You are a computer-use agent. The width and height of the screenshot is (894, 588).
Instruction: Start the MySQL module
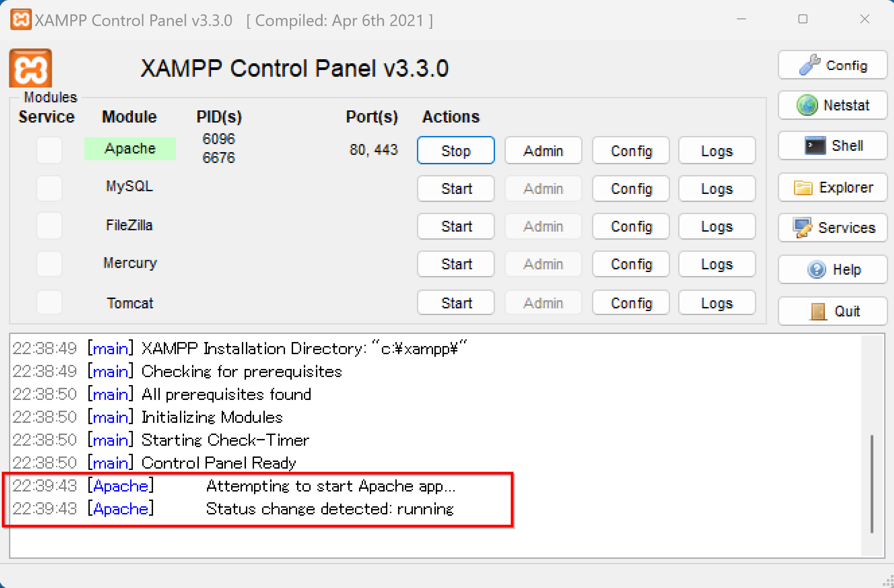pos(456,189)
